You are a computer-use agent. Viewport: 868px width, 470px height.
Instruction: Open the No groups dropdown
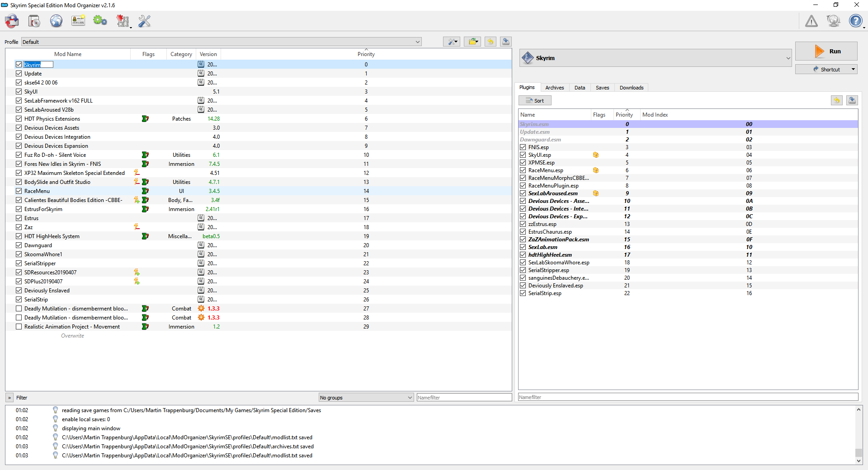(x=366, y=398)
